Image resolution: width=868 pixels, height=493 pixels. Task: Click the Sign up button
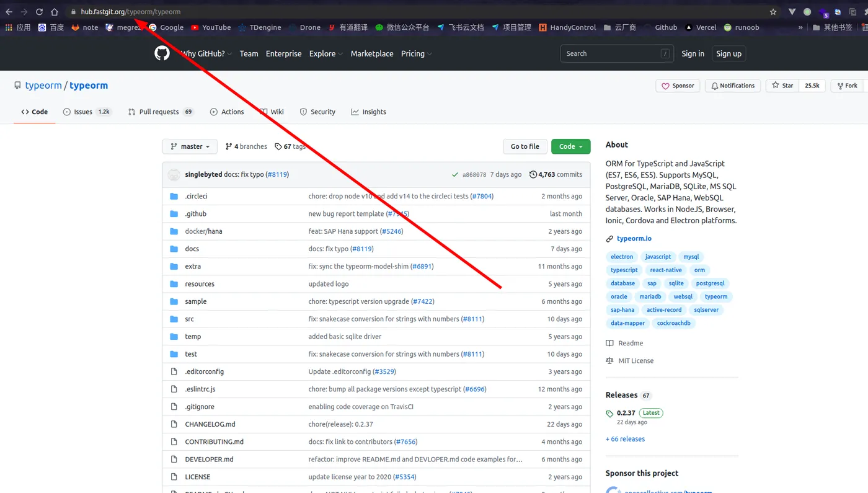(x=728, y=54)
